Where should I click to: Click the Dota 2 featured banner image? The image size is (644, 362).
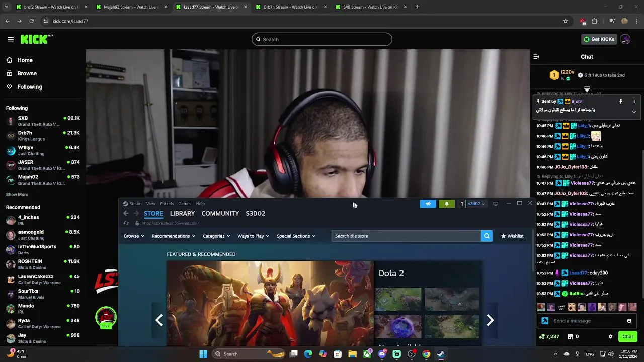pyautogui.click(x=270, y=303)
